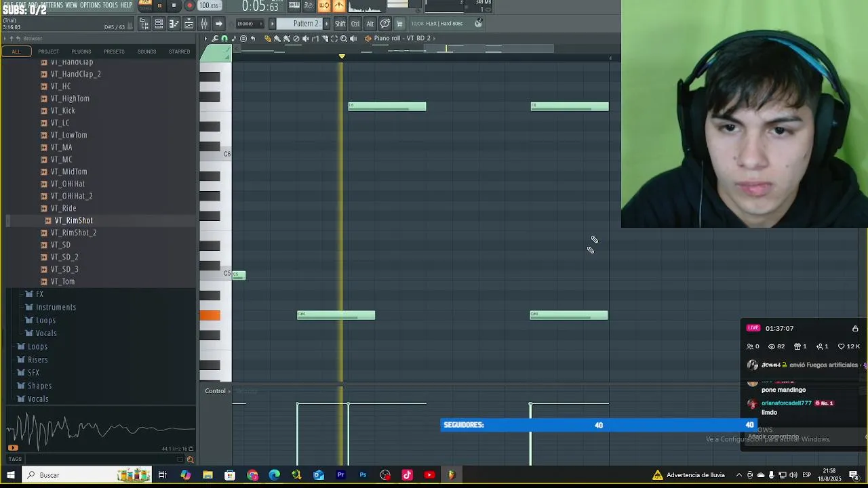Click velocity bar of first lower note
The width and height of the screenshot is (868, 488).
(x=297, y=434)
